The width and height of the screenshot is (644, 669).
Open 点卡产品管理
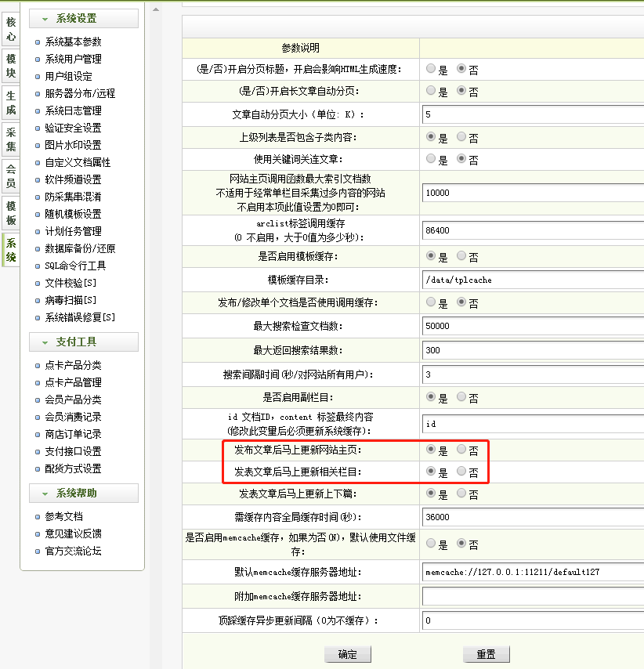[x=73, y=382]
